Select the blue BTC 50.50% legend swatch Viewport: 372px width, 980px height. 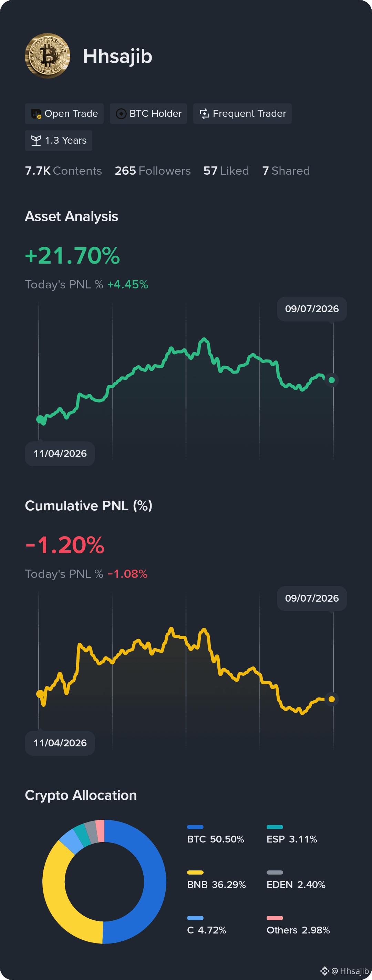[195, 827]
